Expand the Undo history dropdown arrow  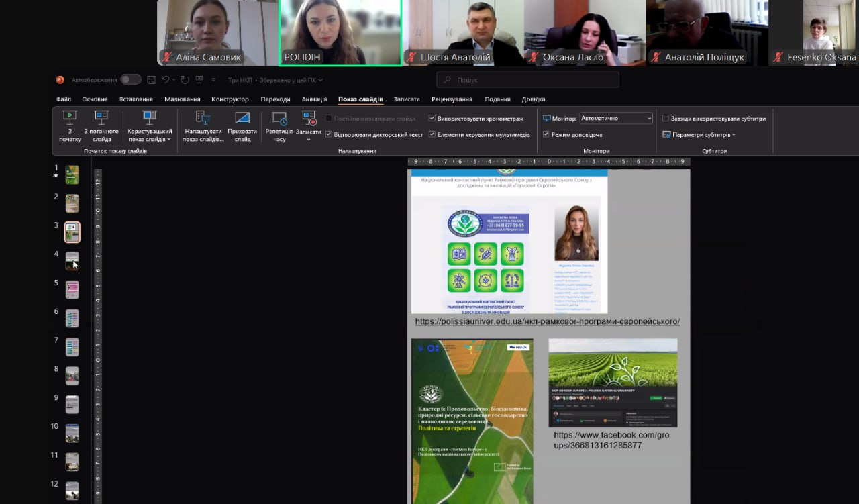[x=173, y=79]
